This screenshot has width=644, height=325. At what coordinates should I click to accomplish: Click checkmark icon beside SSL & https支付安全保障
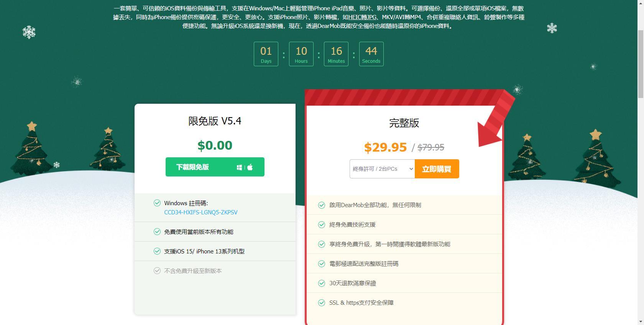[x=322, y=303]
